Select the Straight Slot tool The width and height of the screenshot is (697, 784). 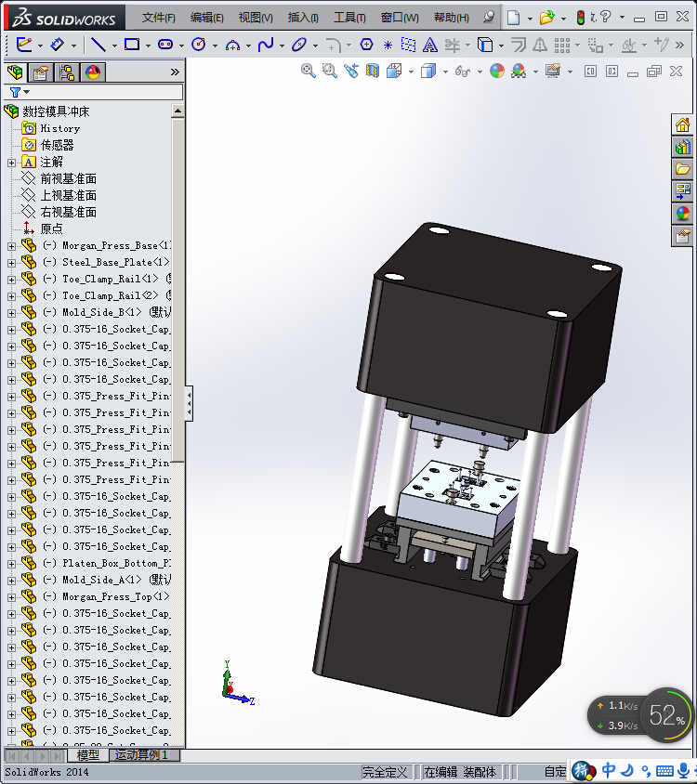pos(165,45)
